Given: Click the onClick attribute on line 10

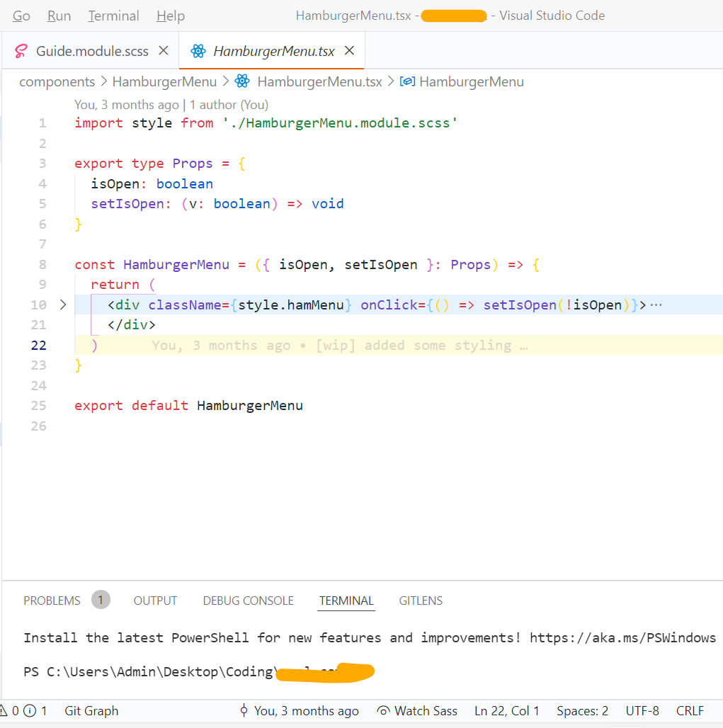Looking at the screenshot, I should [x=389, y=305].
